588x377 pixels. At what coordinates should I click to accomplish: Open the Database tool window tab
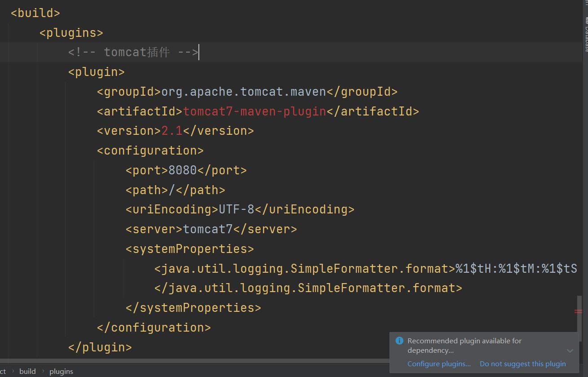click(586, 35)
